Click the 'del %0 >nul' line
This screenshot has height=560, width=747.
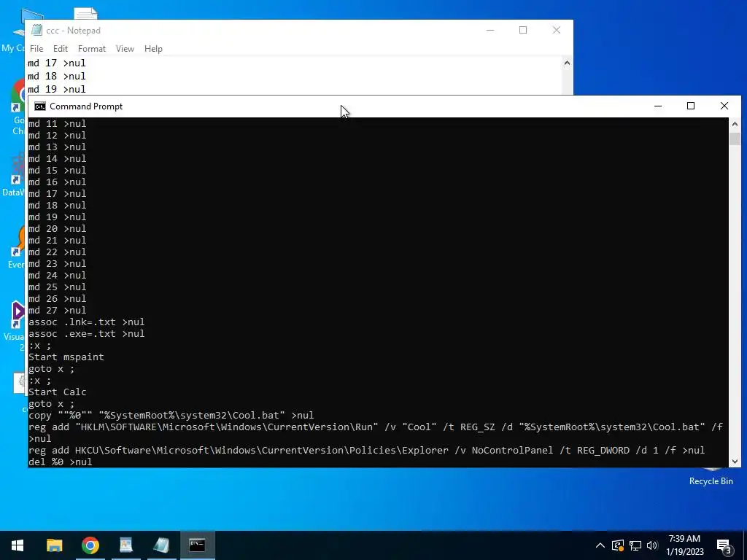click(60, 462)
